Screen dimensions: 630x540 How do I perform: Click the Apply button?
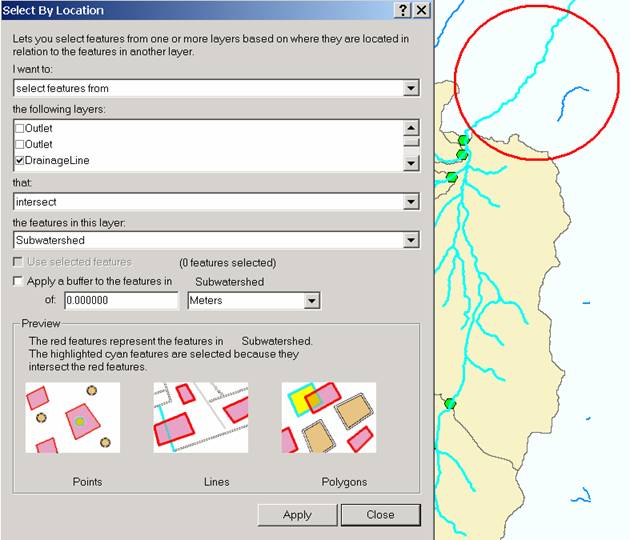[x=297, y=515]
